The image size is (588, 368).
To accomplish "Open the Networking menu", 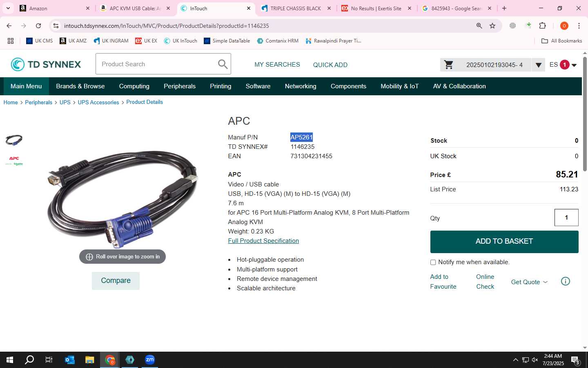I will pyautogui.click(x=301, y=86).
